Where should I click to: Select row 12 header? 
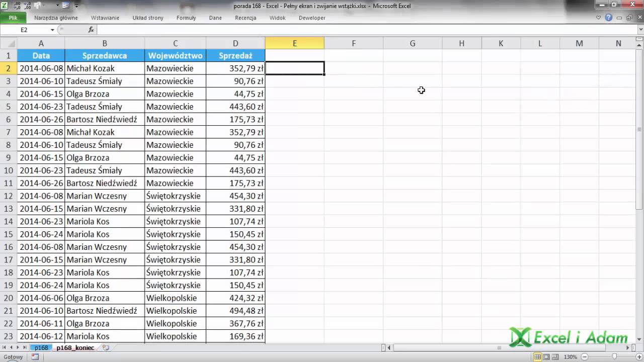[x=9, y=196]
